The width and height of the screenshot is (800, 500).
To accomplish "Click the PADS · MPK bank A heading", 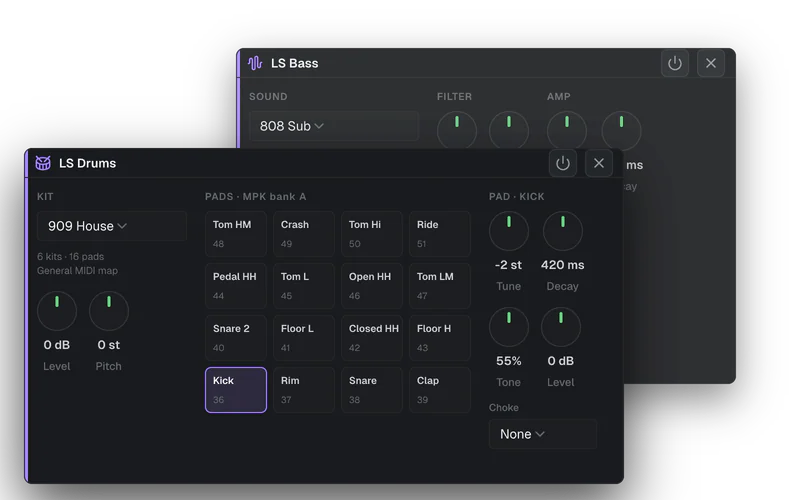I will (x=256, y=197).
